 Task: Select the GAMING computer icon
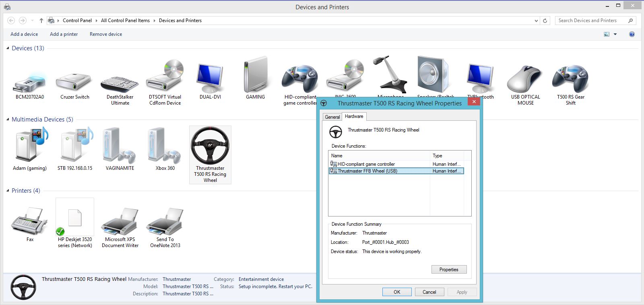point(255,75)
